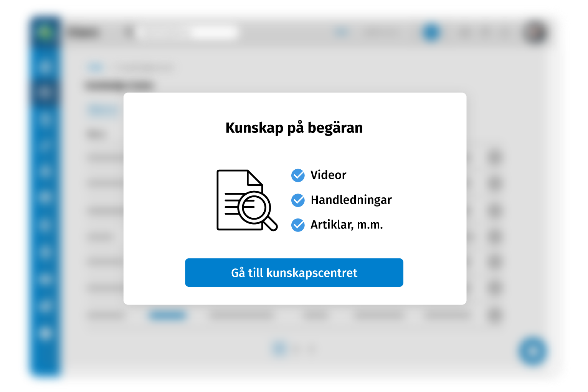Click the Kunskap på begäran heading
This screenshot has width=588, height=392.
click(294, 128)
